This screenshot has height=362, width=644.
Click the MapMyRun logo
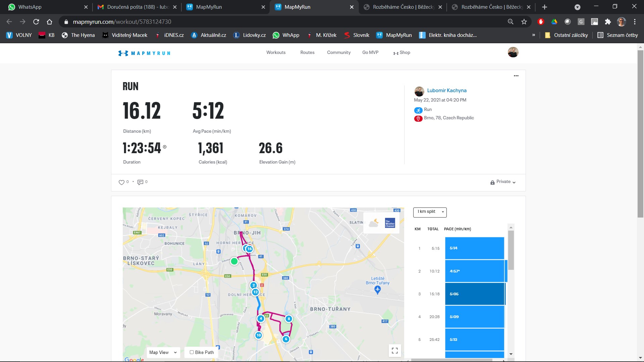[144, 53]
